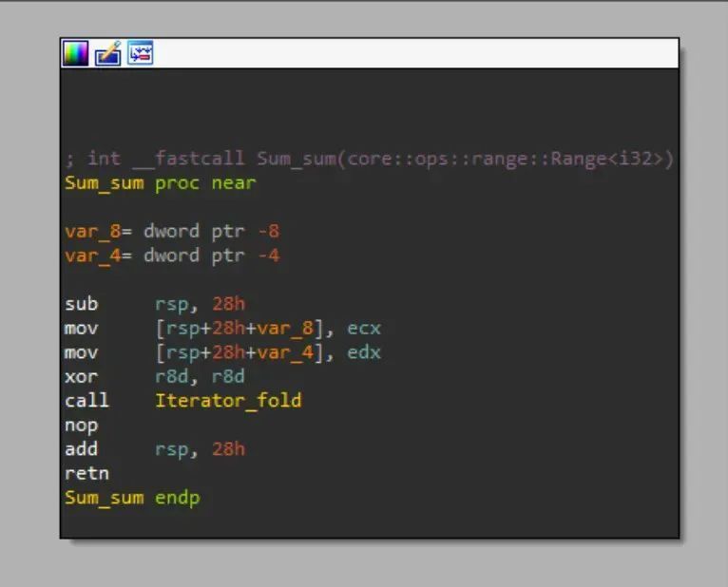Click the nop instruction
The image size is (728, 587).
[81, 426]
